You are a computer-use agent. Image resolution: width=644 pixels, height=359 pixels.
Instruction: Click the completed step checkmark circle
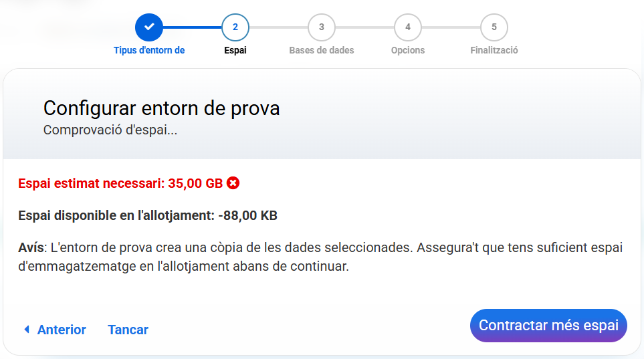coord(149,27)
